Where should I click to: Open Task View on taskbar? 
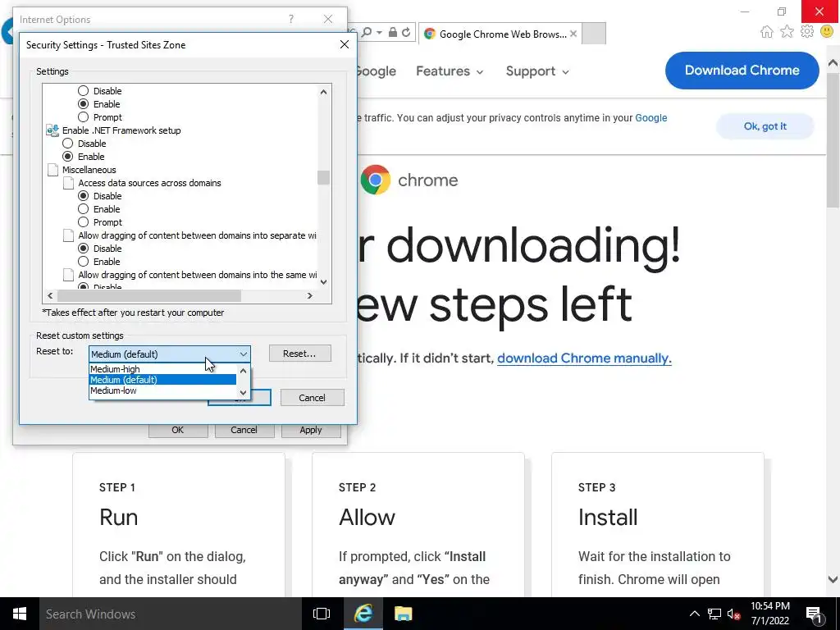coord(322,614)
